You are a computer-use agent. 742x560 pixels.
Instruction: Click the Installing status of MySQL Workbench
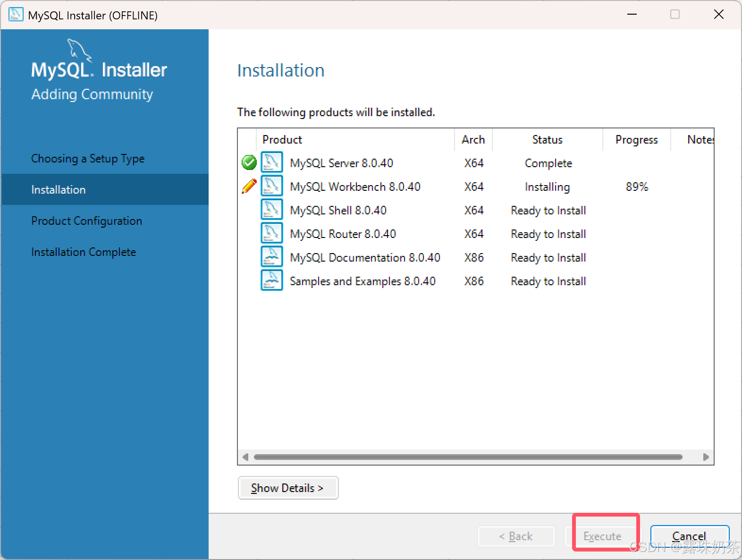pos(547,187)
